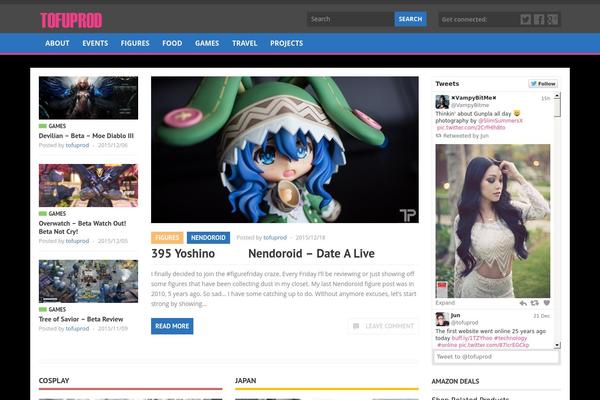Image resolution: width=600 pixels, height=400 pixels.
Task: Open the Projects menu
Action: click(286, 43)
